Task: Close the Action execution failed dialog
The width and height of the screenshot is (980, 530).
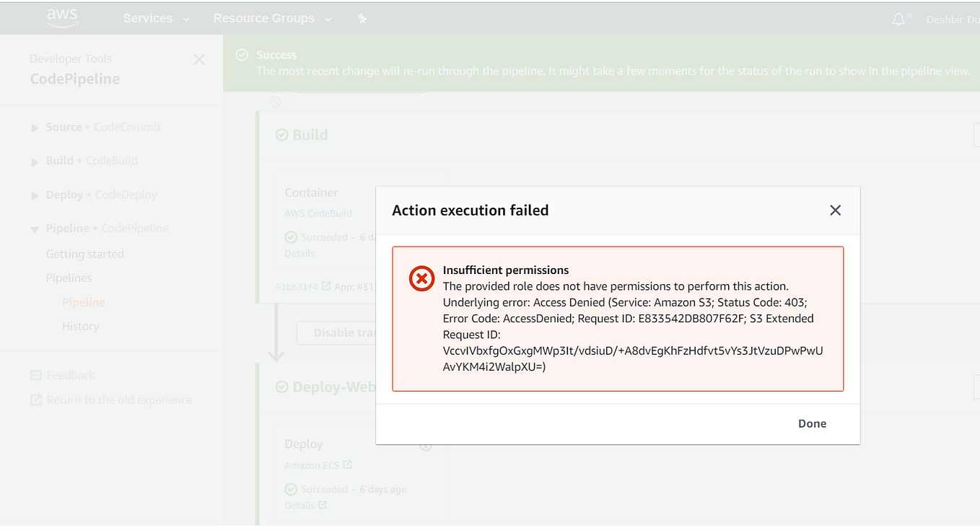Action: click(835, 211)
